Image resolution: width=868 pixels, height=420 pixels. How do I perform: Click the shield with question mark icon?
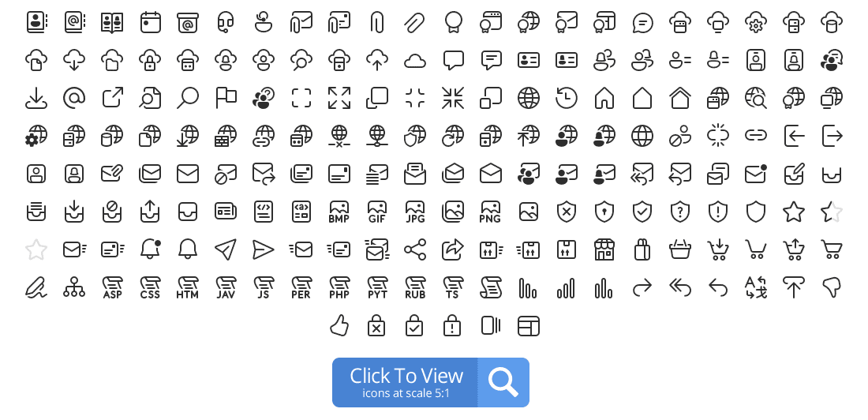(x=679, y=212)
